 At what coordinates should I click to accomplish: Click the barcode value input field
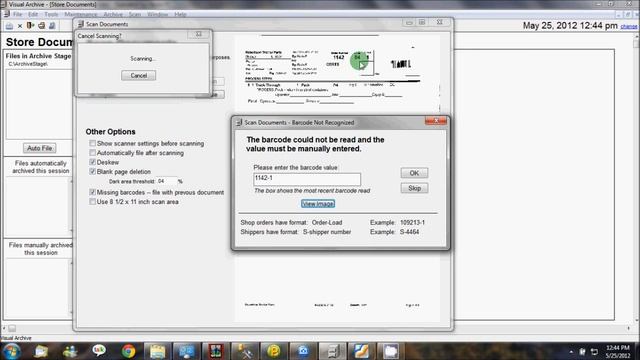point(307,179)
